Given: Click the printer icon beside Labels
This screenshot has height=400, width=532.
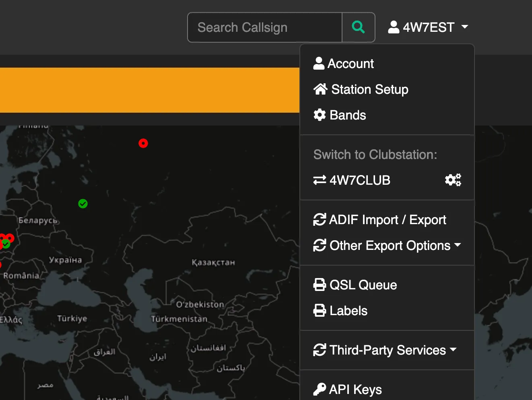Looking at the screenshot, I should point(320,311).
